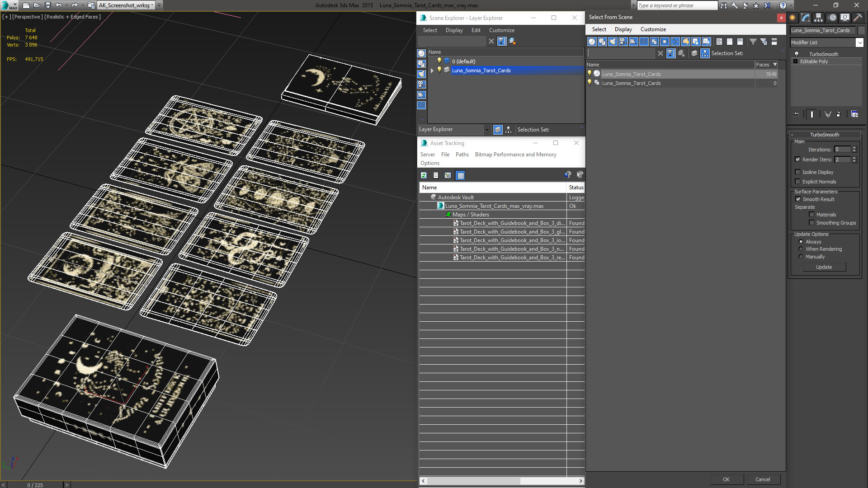Screen dimensions: 868x488
Task: Click Sort by Layer icon in Layer Explorer footer
Action: pos(498,130)
